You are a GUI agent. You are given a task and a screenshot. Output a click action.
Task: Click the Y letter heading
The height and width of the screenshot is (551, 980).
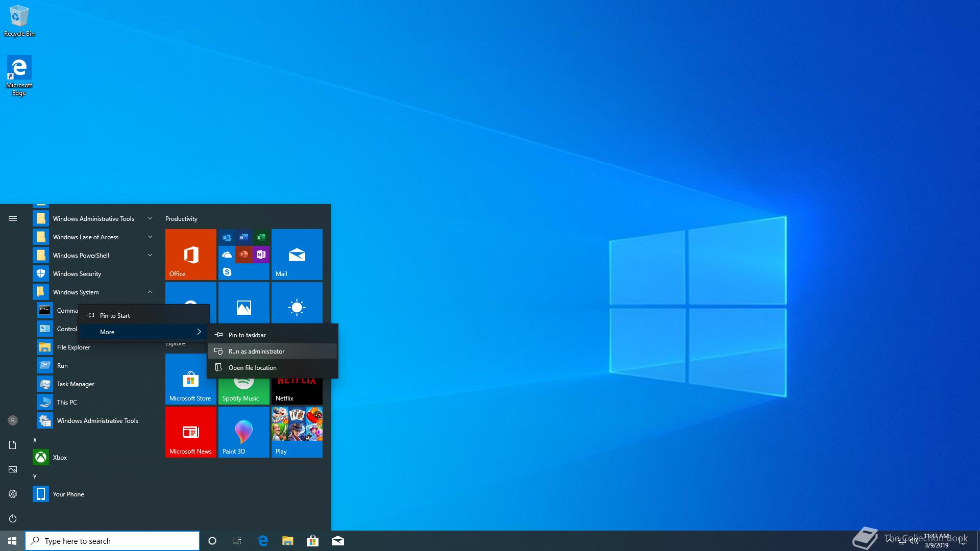(x=35, y=477)
